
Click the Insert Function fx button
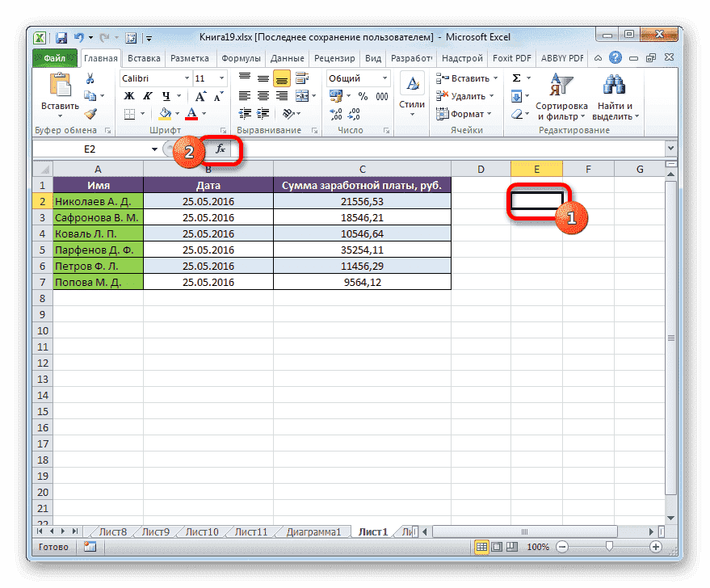[x=220, y=149]
